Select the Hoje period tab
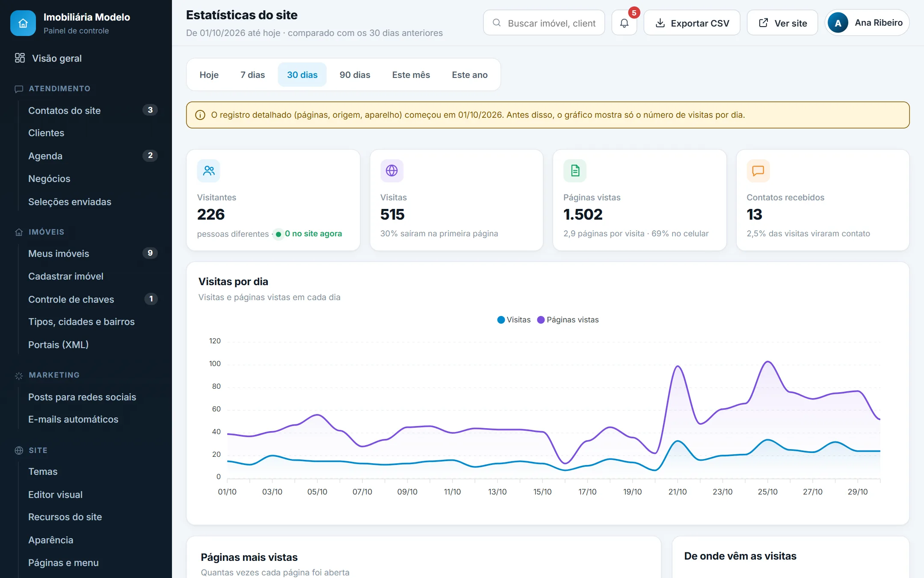The width and height of the screenshot is (924, 578). tap(209, 74)
